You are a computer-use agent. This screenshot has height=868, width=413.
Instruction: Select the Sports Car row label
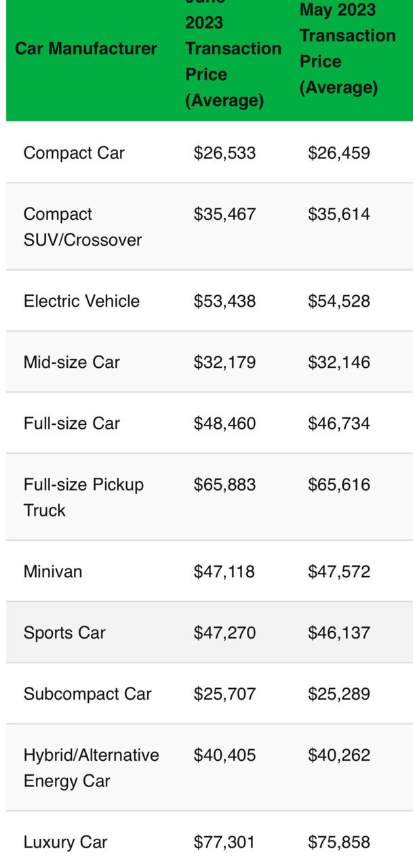pos(64,633)
